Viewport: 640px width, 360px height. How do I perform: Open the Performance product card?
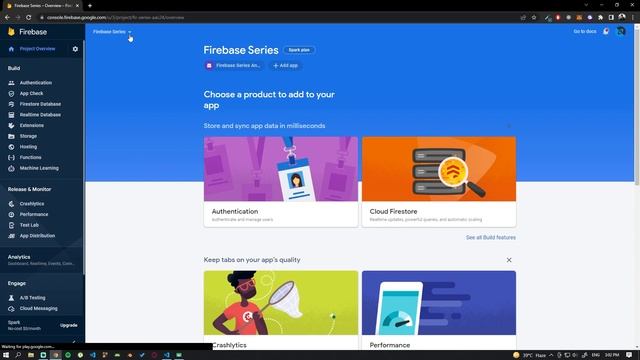point(439,310)
